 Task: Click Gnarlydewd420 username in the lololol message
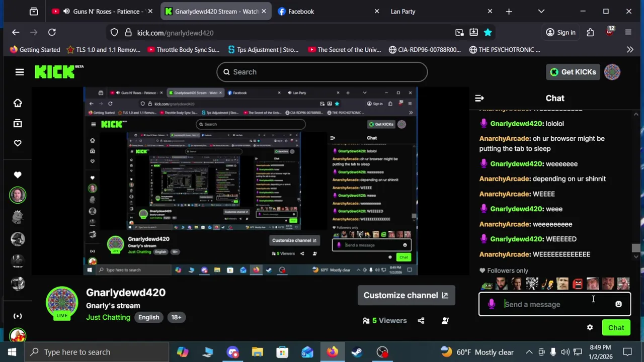click(x=517, y=123)
